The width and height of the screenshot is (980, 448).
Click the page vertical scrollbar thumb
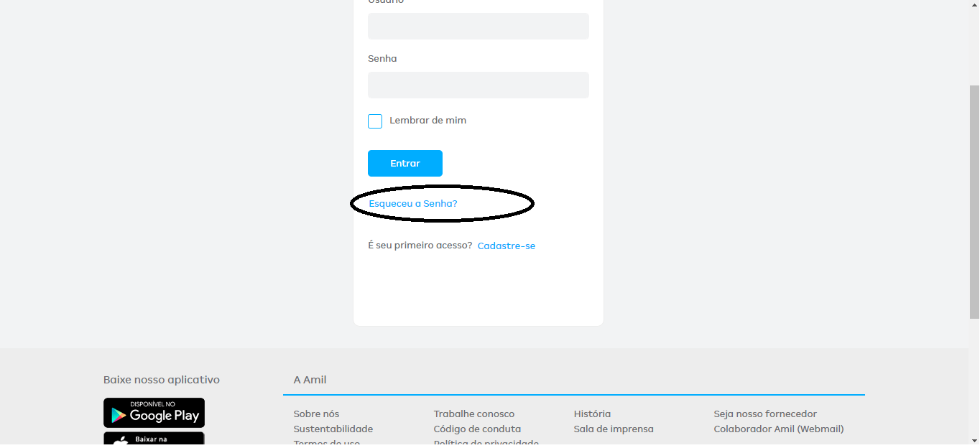[974, 201]
